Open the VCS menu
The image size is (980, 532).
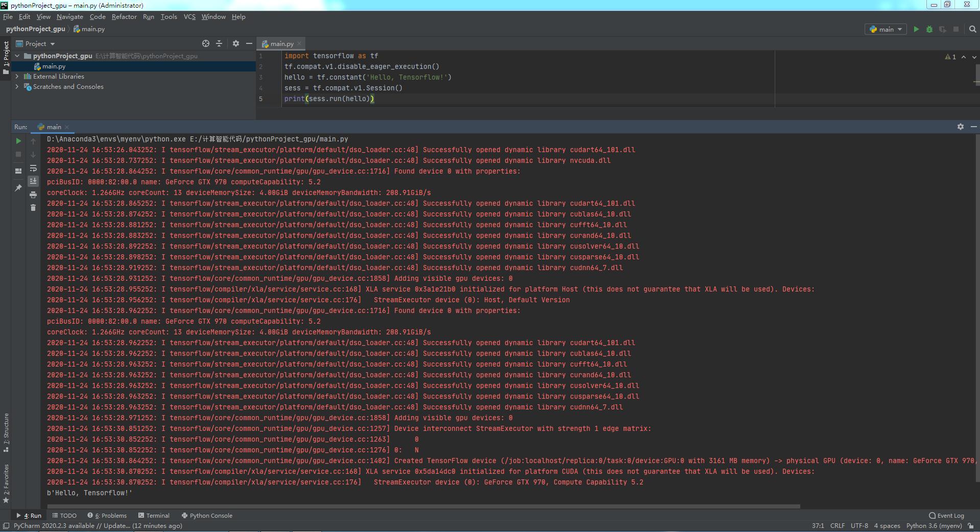coord(189,17)
